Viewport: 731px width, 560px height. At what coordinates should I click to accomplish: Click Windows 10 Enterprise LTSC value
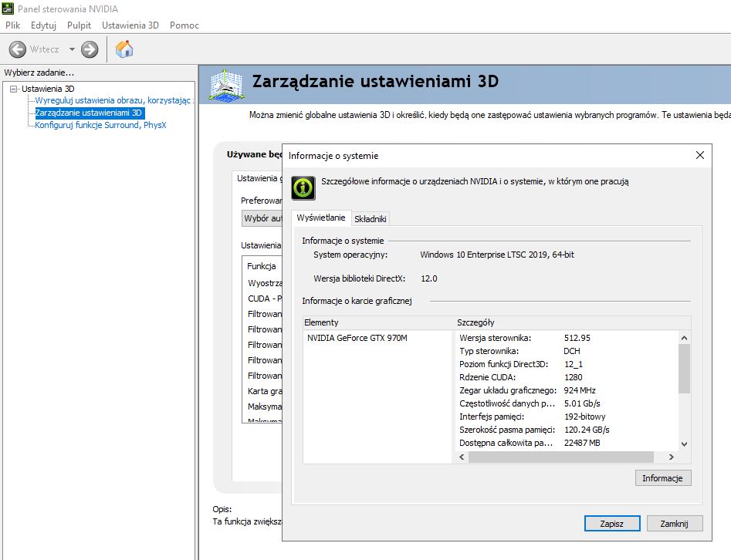click(x=497, y=255)
